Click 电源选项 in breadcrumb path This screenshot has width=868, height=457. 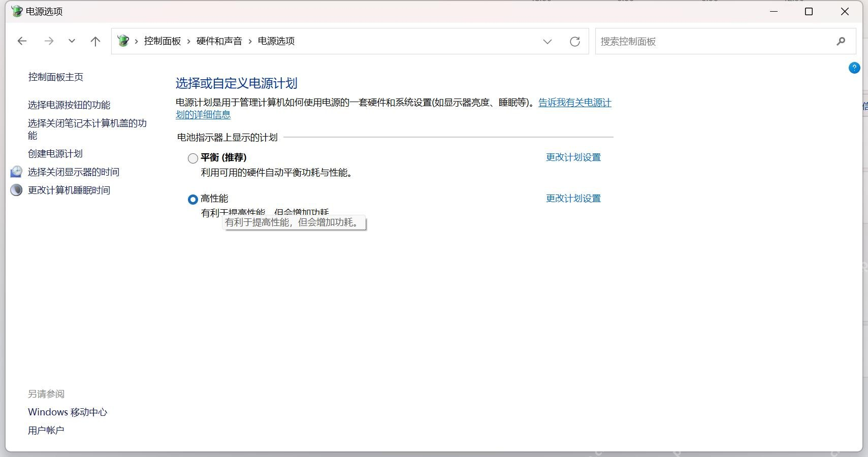[x=276, y=41]
